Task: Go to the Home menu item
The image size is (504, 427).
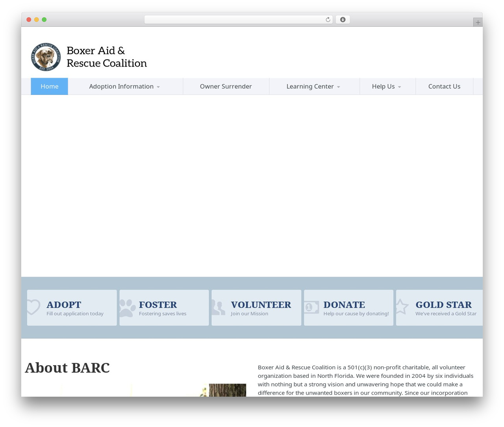Action: click(49, 86)
